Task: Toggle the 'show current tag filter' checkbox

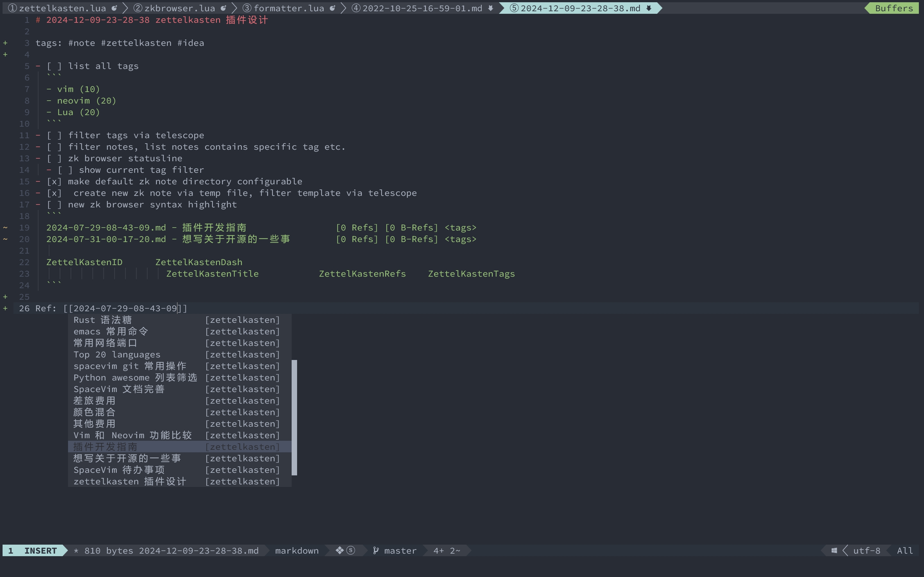Action: [65, 170]
